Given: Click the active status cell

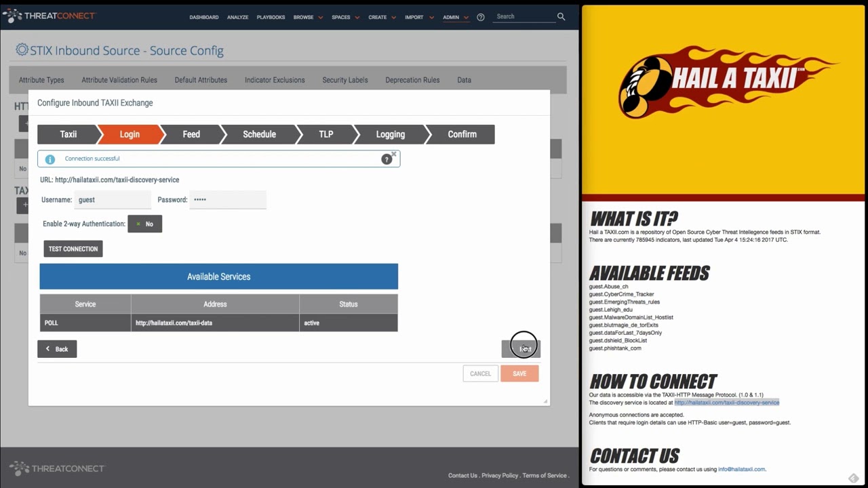Looking at the screenshot, I should click(x=349, y=323).
